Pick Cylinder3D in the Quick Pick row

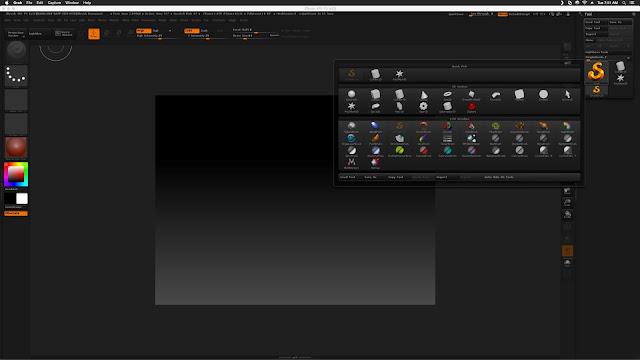375,74
